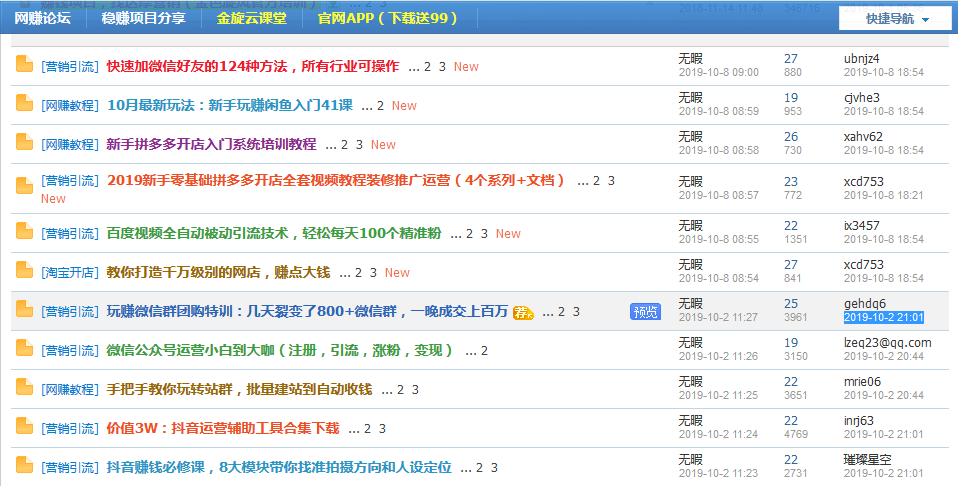
Task: Open the 网赚论坛 nav tab
Action: (x=42, y=18)
